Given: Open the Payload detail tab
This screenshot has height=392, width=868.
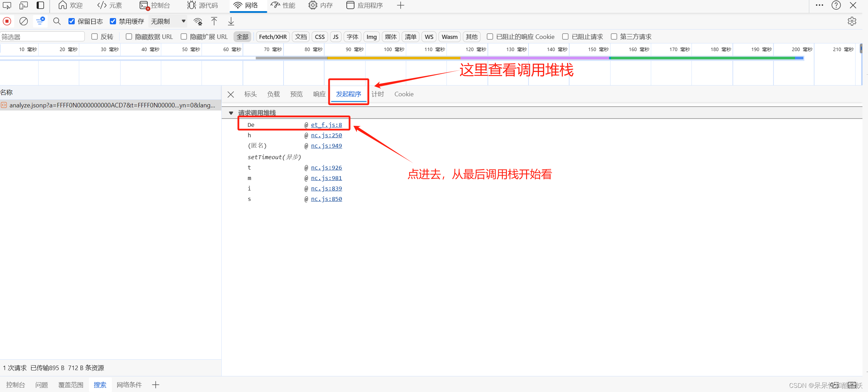Looking at the screenshot, I should pos(273,94).
